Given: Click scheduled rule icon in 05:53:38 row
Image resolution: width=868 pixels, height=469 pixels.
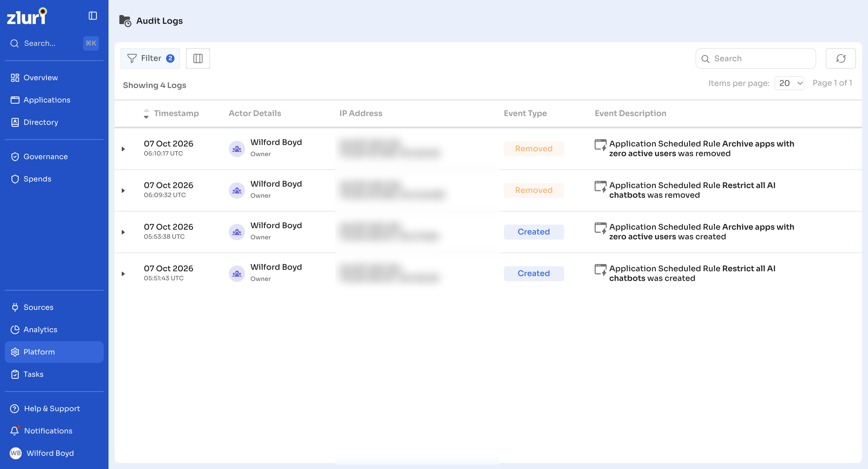Looking at the screenshot, I should (x=600, y=228).
